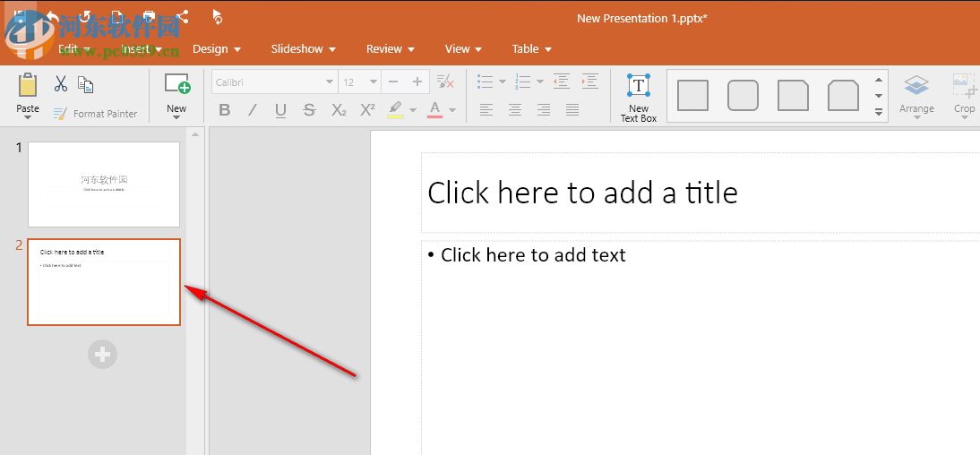Open the Slideshow menu
The image size is (980, 455).
(303, 48)
